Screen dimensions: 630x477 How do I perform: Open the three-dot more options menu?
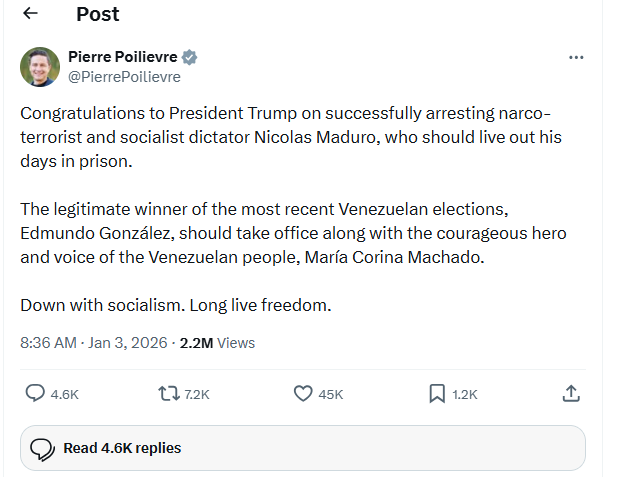click(x=576, y=57)
